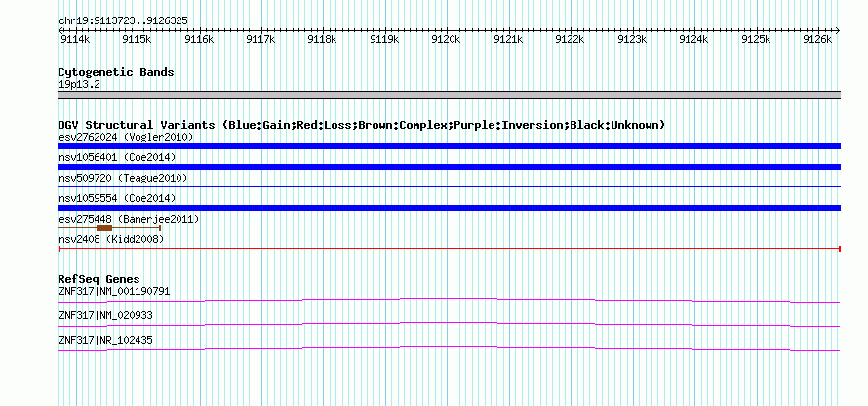
Task: Click the blue gain bar for esv2762024
Action: pos(449,146)
